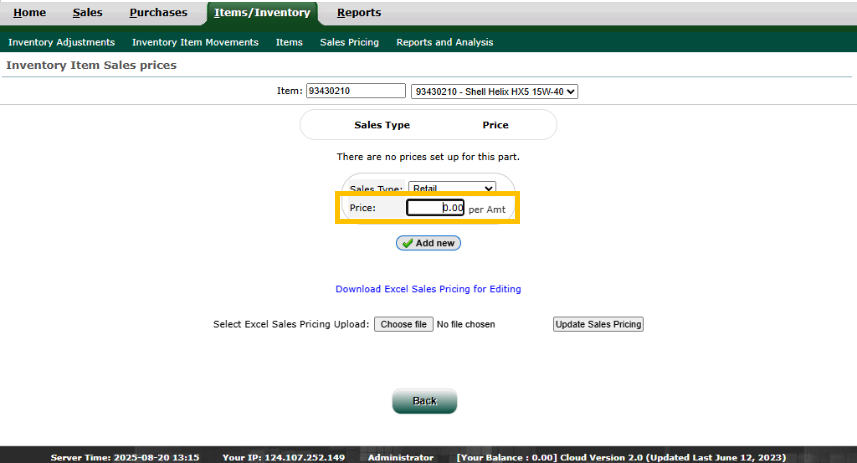Click the Administrator label in footer
Screen dimensions: 857x463
(401, 458)
